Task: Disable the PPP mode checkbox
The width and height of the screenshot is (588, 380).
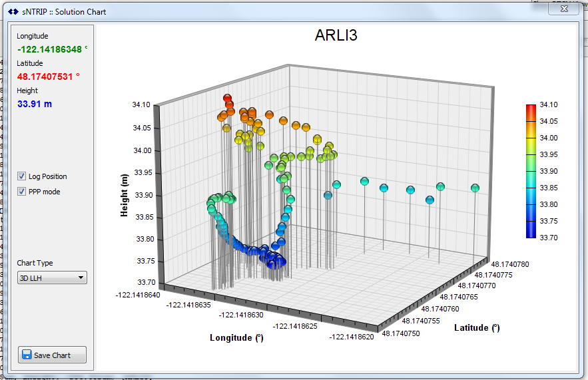Action: click(x=22, y=192)
